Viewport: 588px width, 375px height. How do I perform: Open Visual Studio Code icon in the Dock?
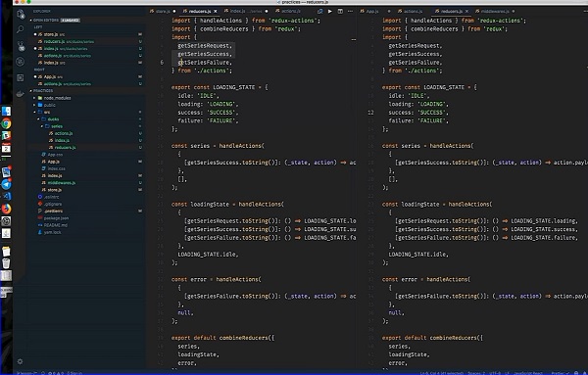(6, 196)
